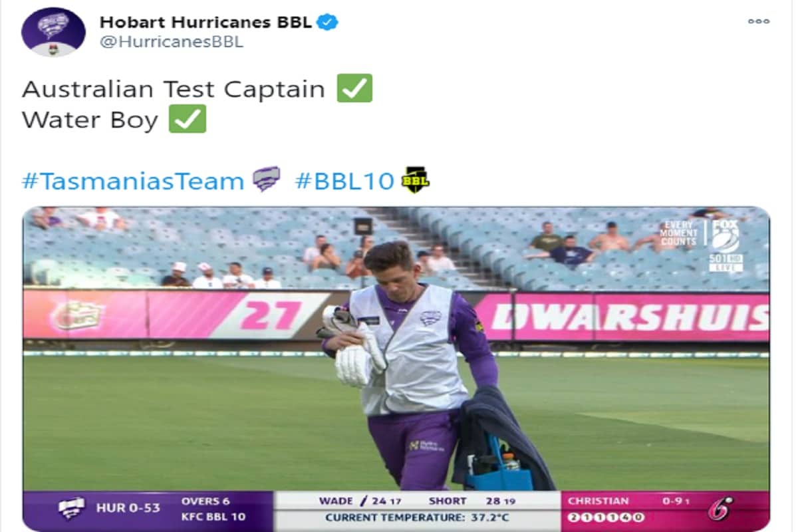Click the green check after Test Captain
The height and width of the screenshot is (532, 798).
pos(354,88)
